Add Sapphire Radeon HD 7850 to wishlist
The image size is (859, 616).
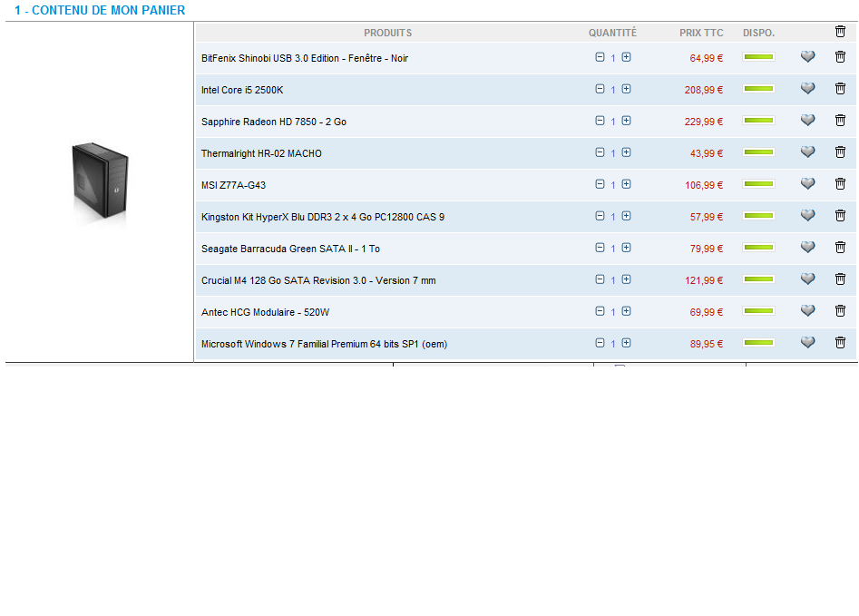(x=807, y=121)
